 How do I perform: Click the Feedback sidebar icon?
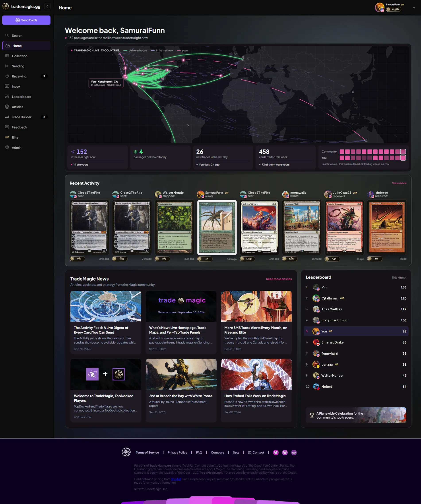click(x=7, y=127)
